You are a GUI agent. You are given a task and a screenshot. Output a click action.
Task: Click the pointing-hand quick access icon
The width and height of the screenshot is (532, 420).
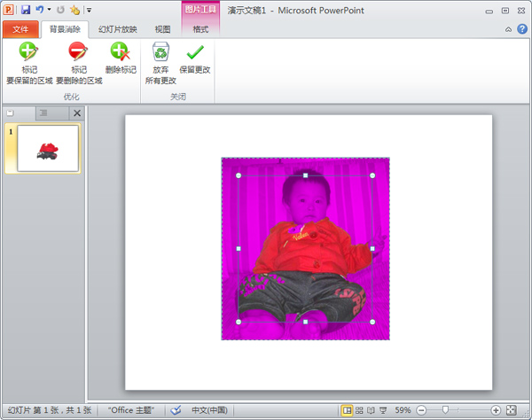coord(74,10)
